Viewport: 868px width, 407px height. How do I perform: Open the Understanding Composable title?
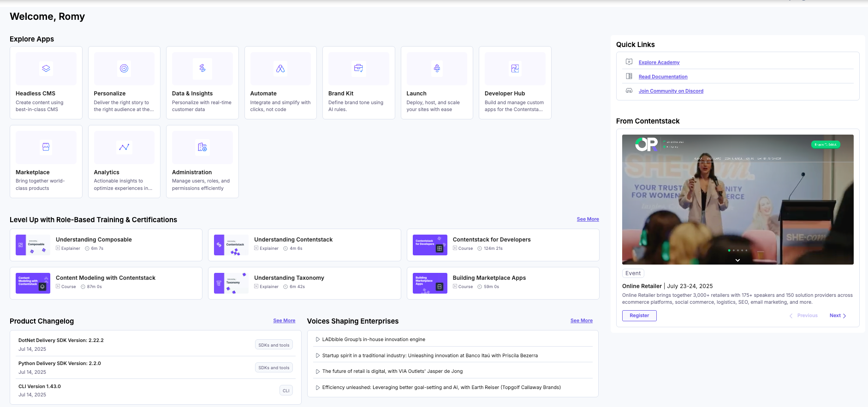pyautogui.click(x=94, y=240)
